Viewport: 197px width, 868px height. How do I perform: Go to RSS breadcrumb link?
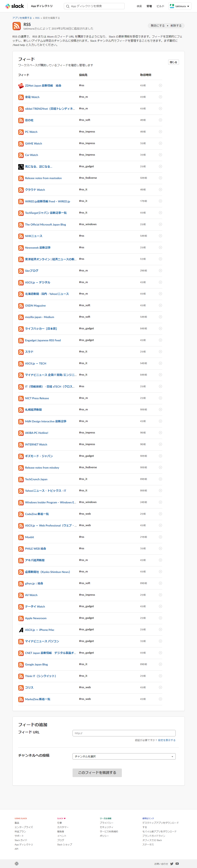point(37,18)
